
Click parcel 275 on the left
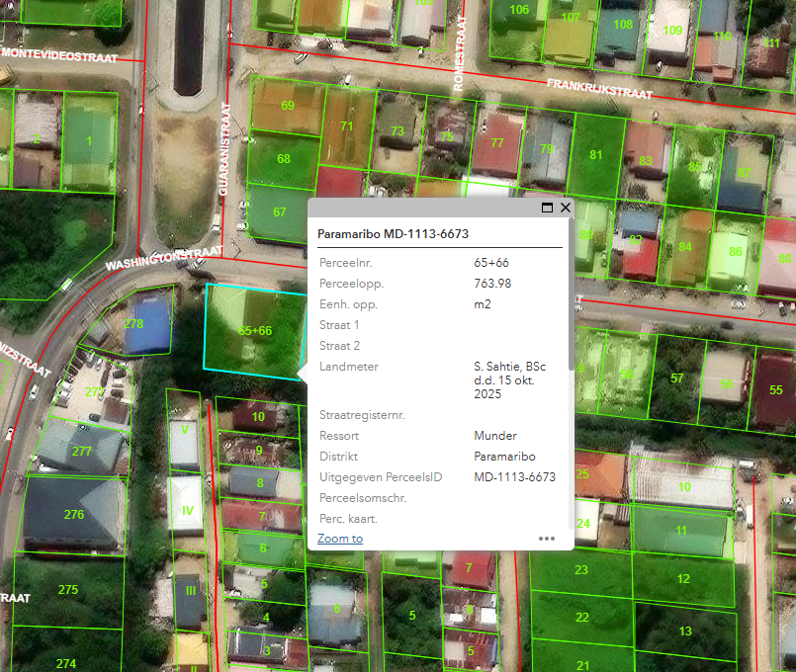coord(67,590)
